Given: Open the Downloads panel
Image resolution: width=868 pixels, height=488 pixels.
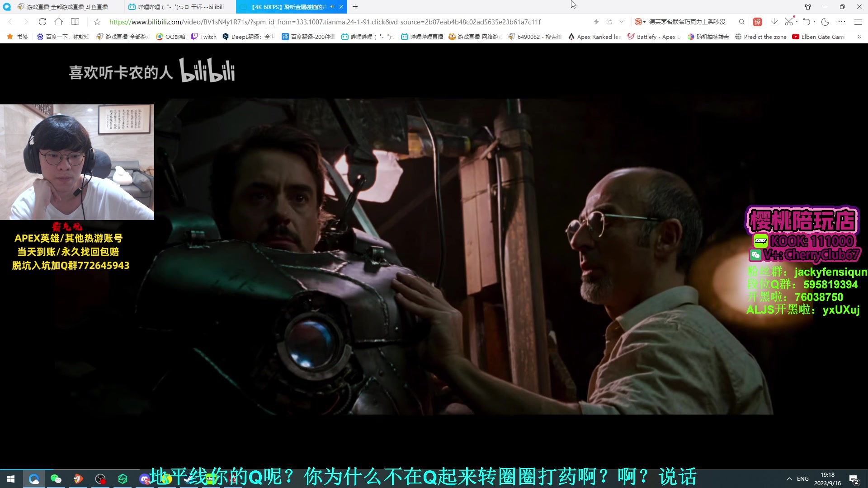Looking at the screenshot, I should [774, 22].
